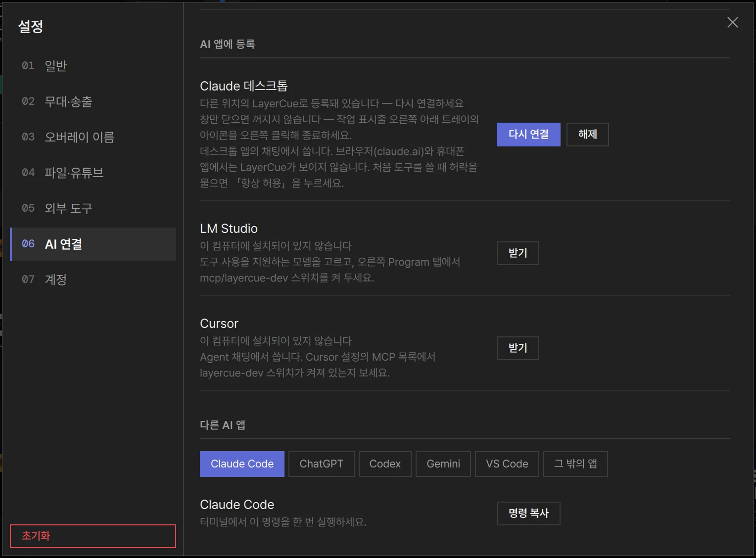Open the 01 일반 settings section
The image size is (756, 558).
coord(93,66)
